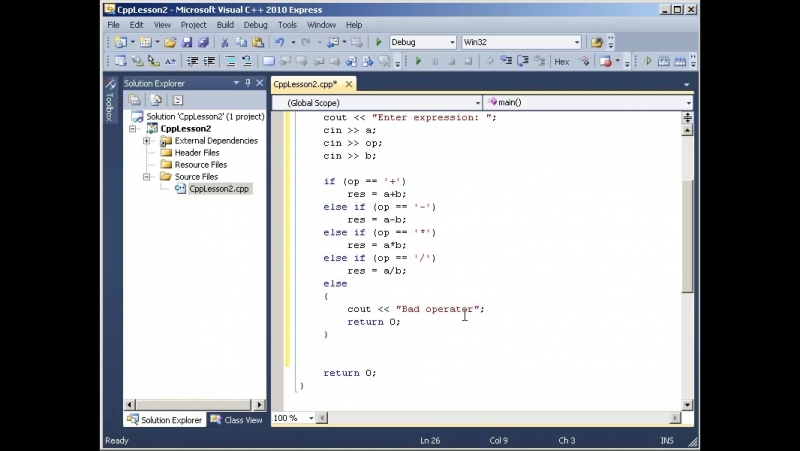Close the CppLesson2.cpp* tab
Viewport: 800px width, 451px height.
pyautogui.click(x=348, y=84)
